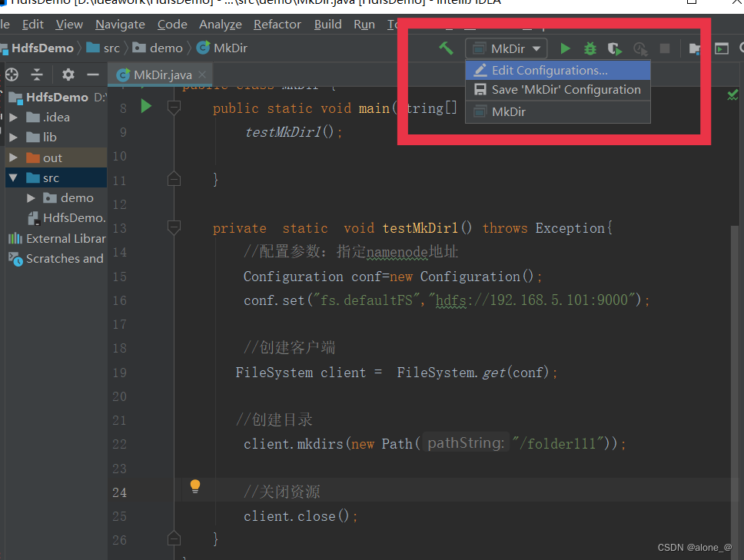744x560 pixels.
Task: Collapse the src folder arrow
Action: click(13, 177)
